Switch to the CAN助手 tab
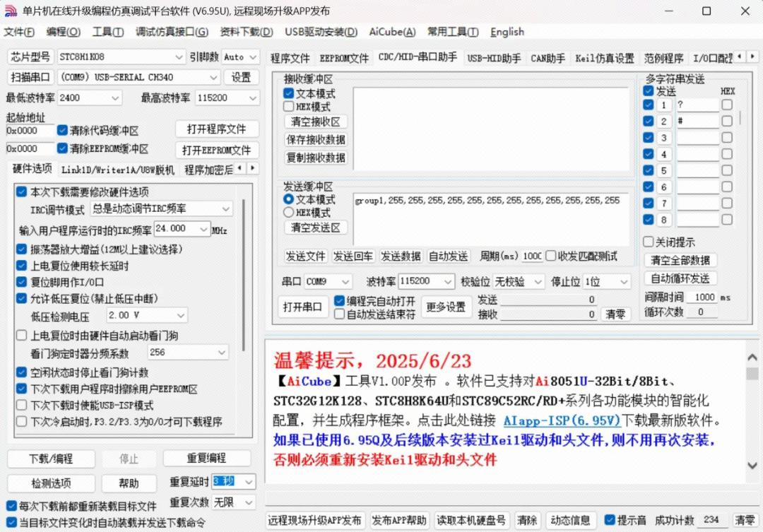 pos(548,59)
